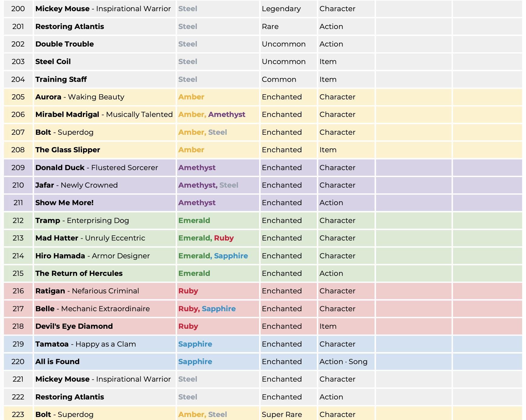Select 'Emerald' ink in Tramp row
The height and width of the screenshot is (420, 526).
[194, 221]
